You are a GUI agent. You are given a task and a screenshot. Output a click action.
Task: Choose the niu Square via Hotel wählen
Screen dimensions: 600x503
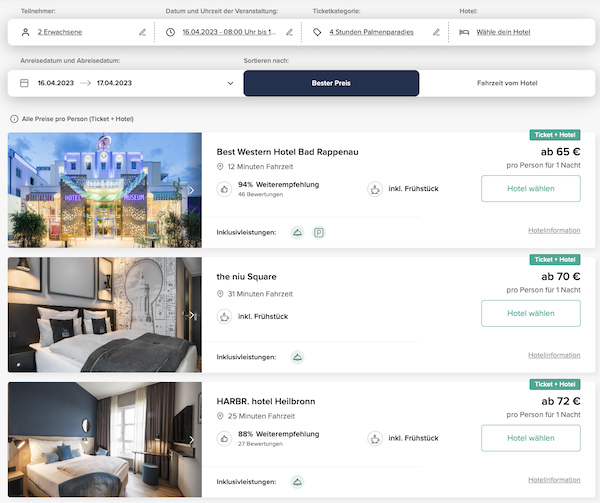(x=531, y=313)
